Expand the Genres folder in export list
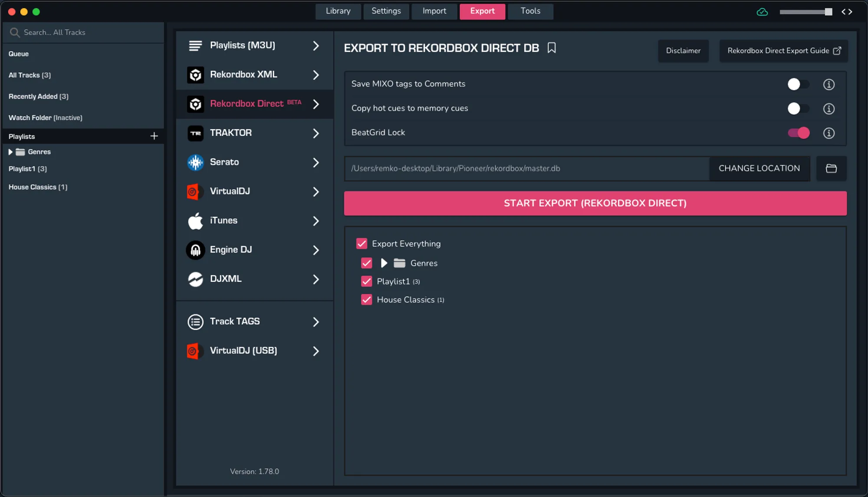 pos(384,263)
